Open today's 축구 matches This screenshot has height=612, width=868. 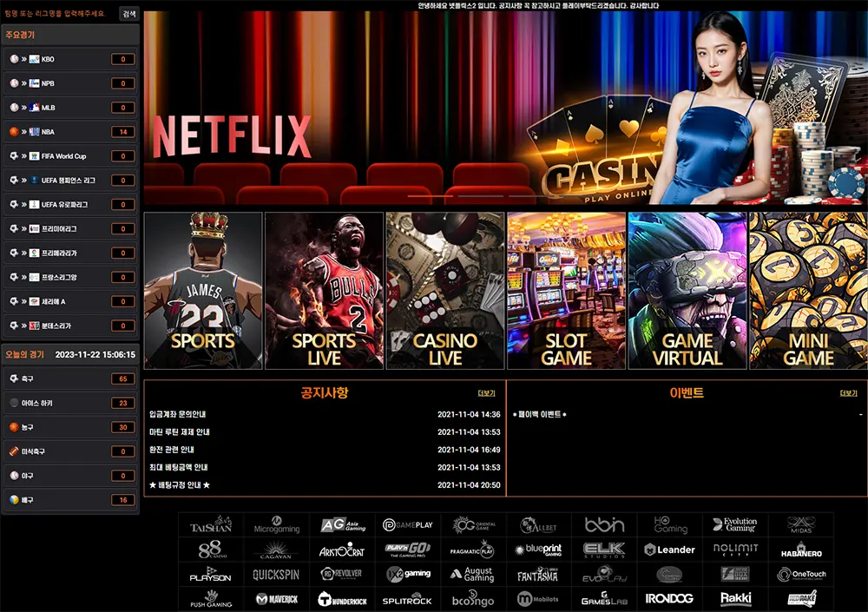tap(70, 378)
